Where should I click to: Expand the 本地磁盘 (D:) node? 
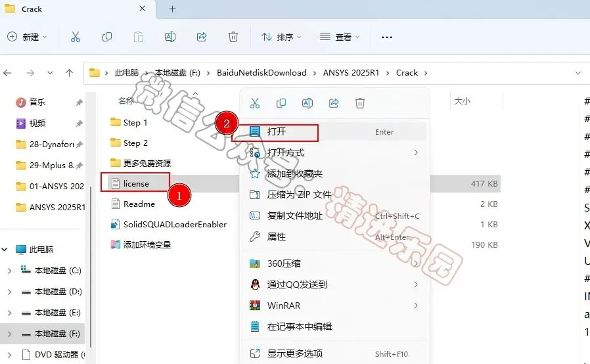[x=10, y=292]
